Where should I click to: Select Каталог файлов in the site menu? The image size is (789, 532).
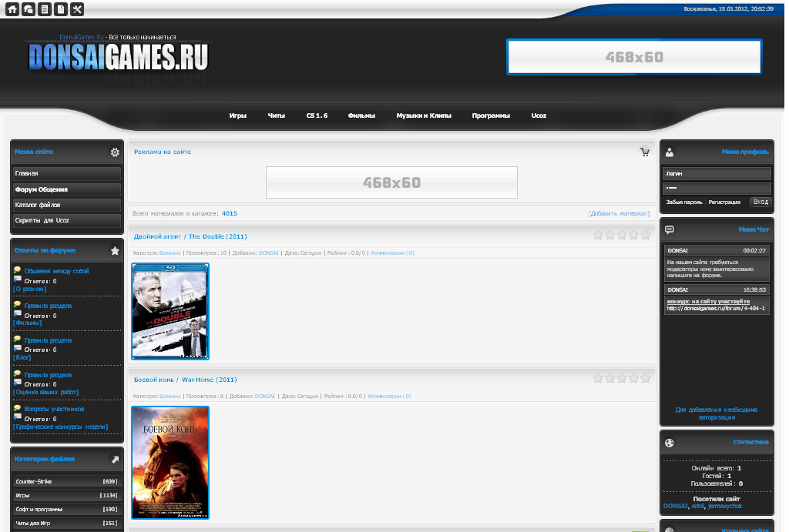tap(67, 205)
